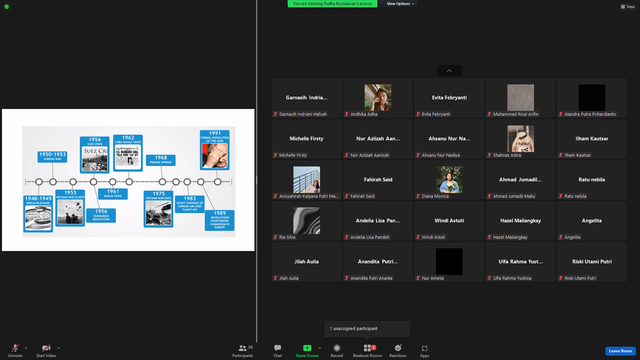This screenshot has height=360, width=640.
Task: Click the Leave Room button
Action: coord(620,351)
